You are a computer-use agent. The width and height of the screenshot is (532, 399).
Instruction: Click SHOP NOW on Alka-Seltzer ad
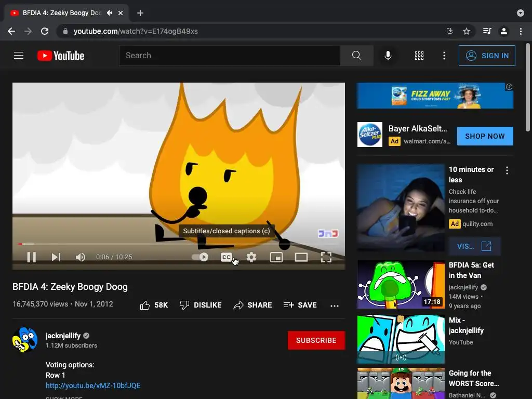pyautogui.click(x=485, y=136)
